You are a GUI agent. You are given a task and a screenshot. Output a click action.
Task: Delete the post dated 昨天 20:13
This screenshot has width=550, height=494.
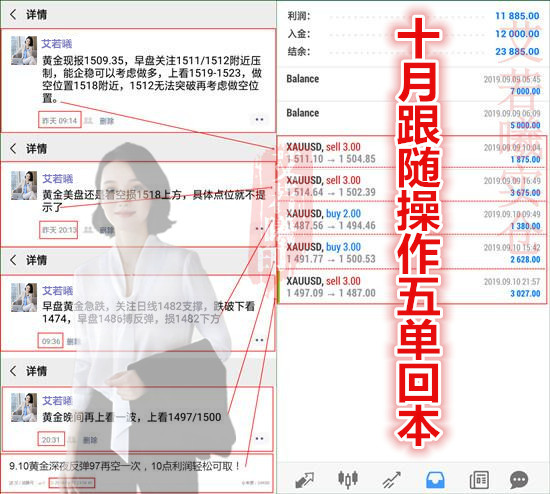(x=107, y=230)
